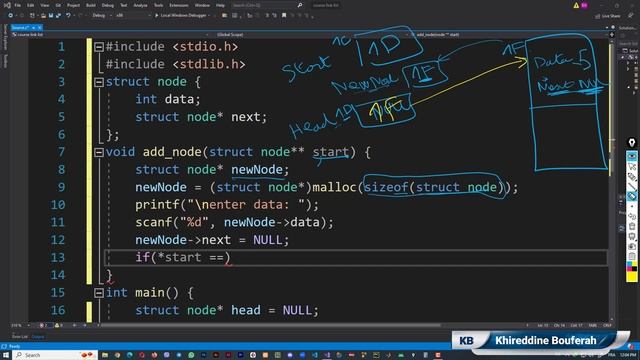640x360 pixels.
Task: Click the Solution Explorer panel tab
Action: (x=627, y=28)
